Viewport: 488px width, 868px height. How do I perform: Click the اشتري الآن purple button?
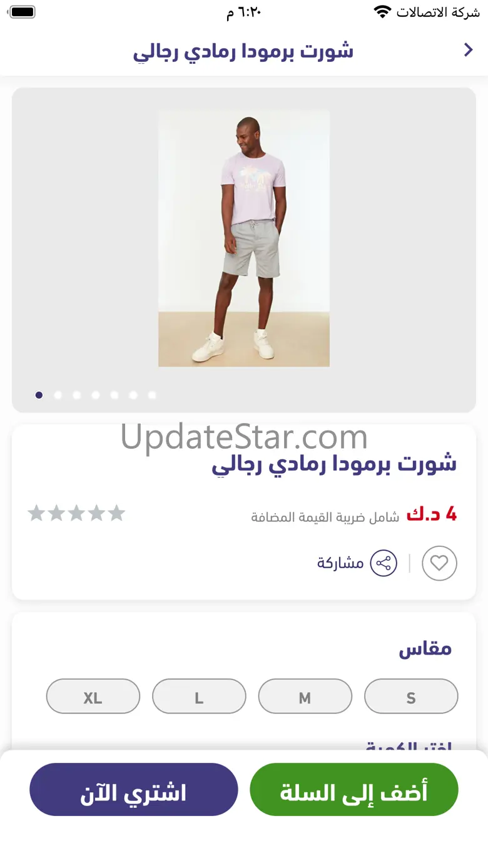pos(134,790)
